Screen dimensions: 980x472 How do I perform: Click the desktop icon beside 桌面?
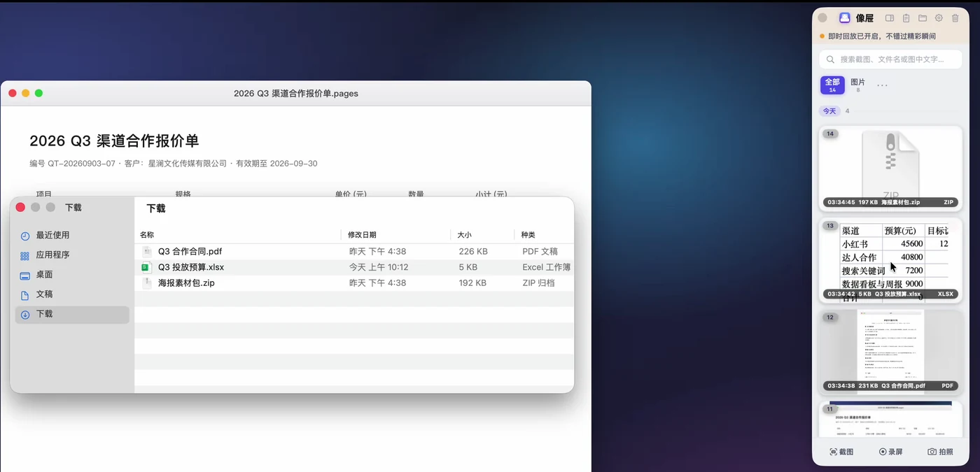[x=25, y=276]
